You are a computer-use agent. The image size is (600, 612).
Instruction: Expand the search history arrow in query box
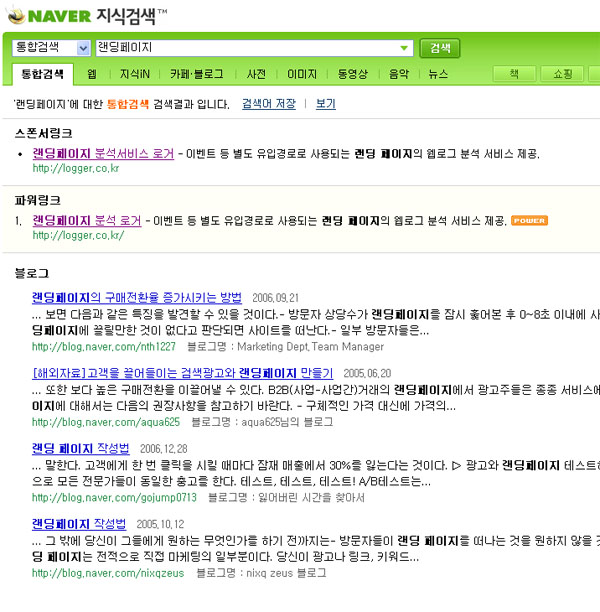tap(404, 48)
